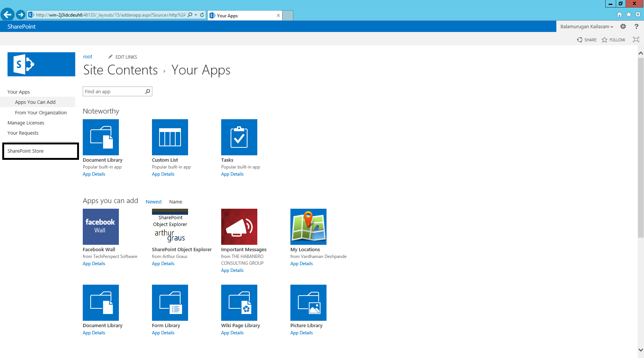Open App Details under My Locations
The height and width of the screenshot is (358, 644).
pos(302,264)
